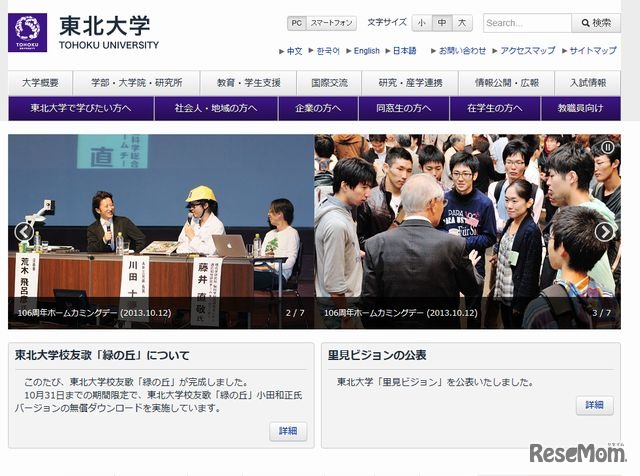The width and height of the screenshot is (640, 476).
Task: Open the 教育・学生支援 menu
Action: [x=249, y=83]
